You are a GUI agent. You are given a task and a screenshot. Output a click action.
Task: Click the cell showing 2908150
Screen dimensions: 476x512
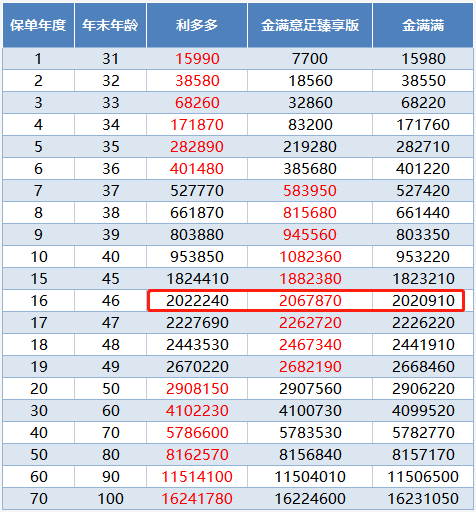(x=197, y=389)
